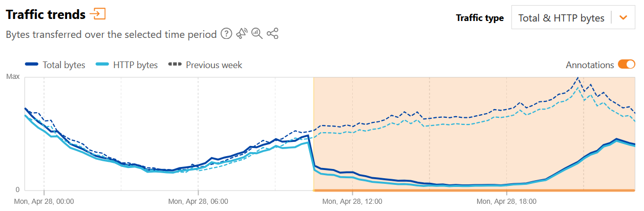Image resolution: width=644 pixels, height=211 pixels.
Task: Hide the Total bytes series via legend label
Action: point(64,65)
